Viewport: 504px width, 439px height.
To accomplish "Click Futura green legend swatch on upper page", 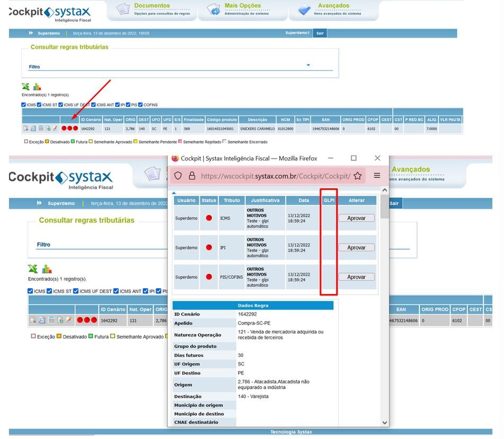I will 72,141.
